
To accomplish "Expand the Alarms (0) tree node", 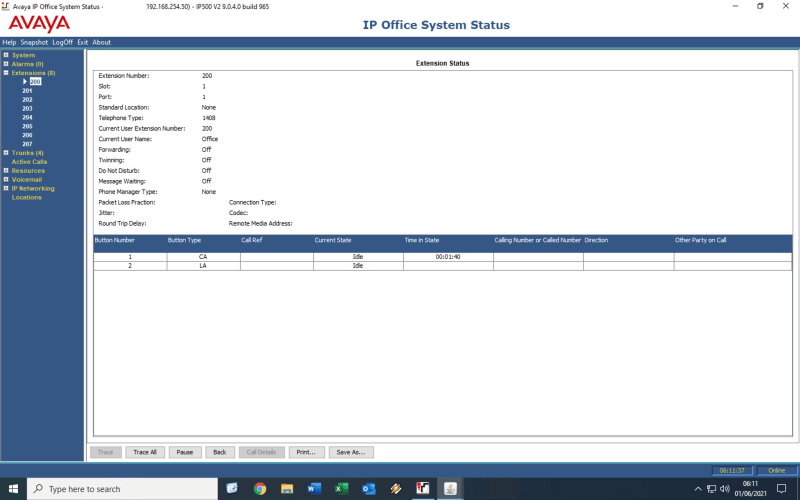I will tap(6, 64).
